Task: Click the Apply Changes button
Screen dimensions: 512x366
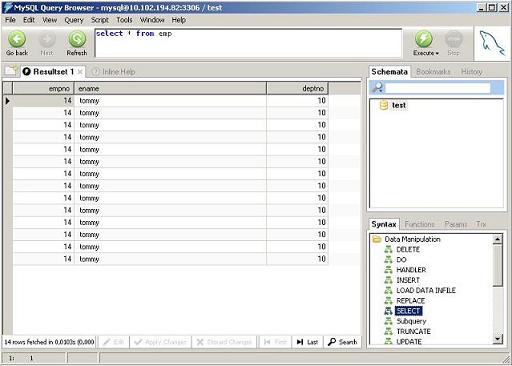Action: [161, 342]
